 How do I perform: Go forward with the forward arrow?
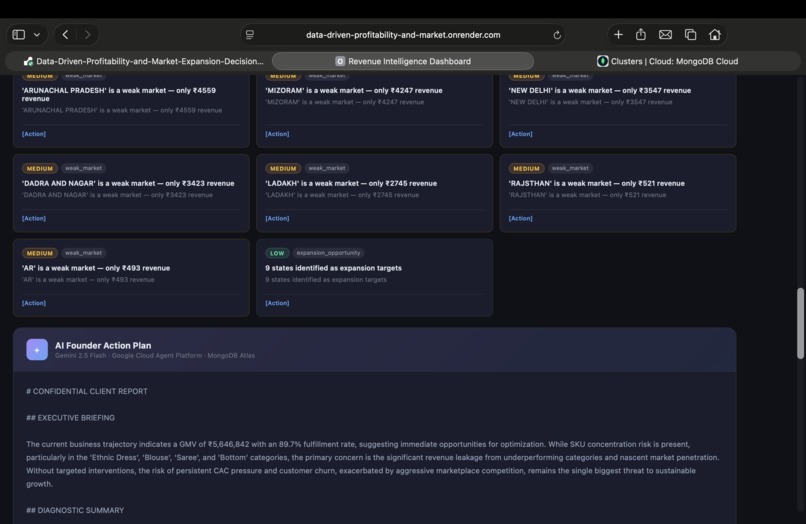[x=87, y=34]
